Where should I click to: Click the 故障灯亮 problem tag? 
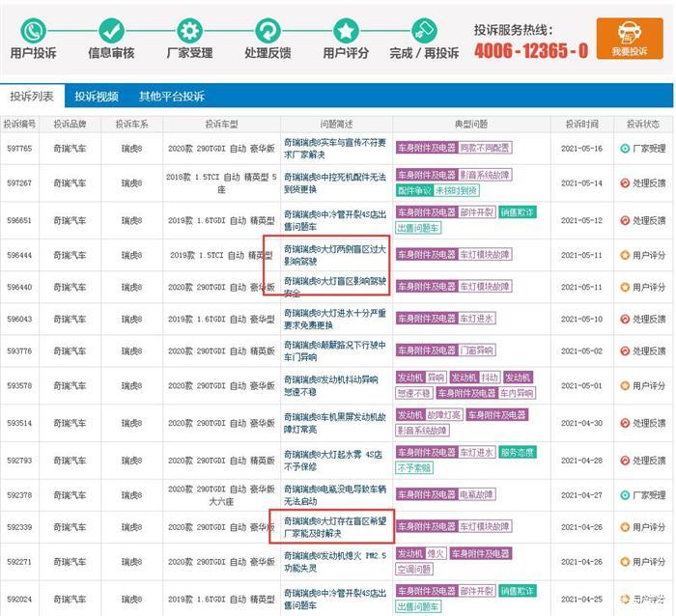point(444,415)
